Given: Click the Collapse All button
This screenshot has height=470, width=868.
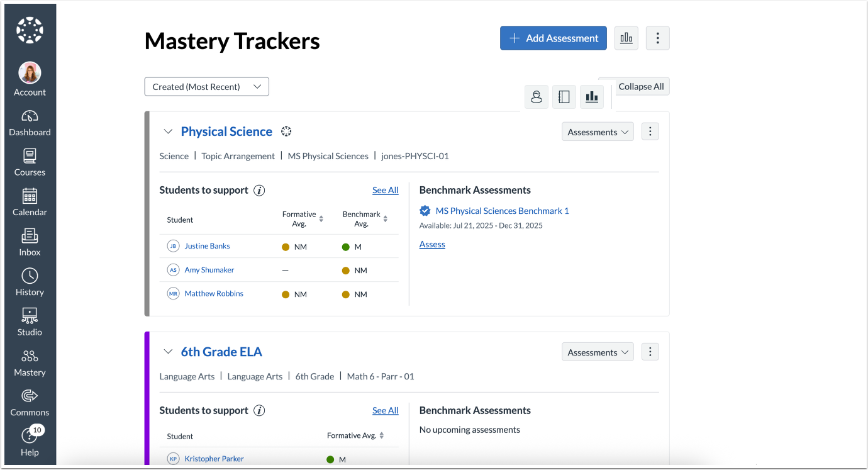Looking at the screenshot, I should [641, 86].
